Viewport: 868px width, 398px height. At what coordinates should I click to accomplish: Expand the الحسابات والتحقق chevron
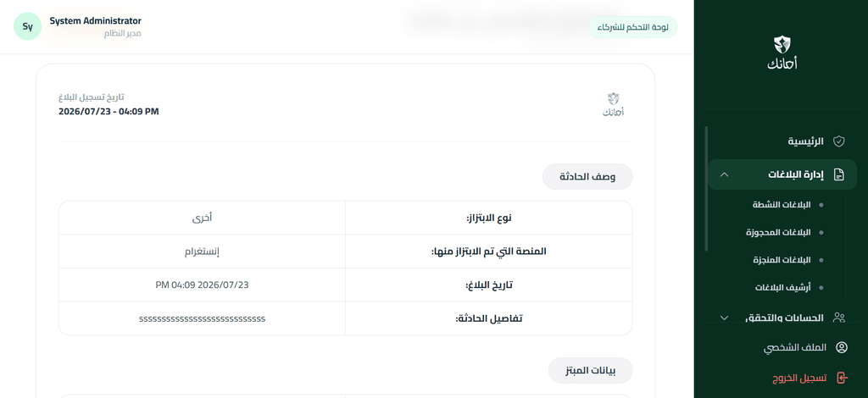coord(724,318)
